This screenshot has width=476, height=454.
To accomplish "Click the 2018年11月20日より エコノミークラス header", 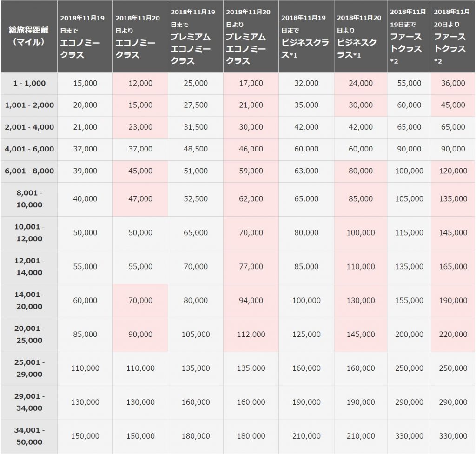I will (140, 36).
